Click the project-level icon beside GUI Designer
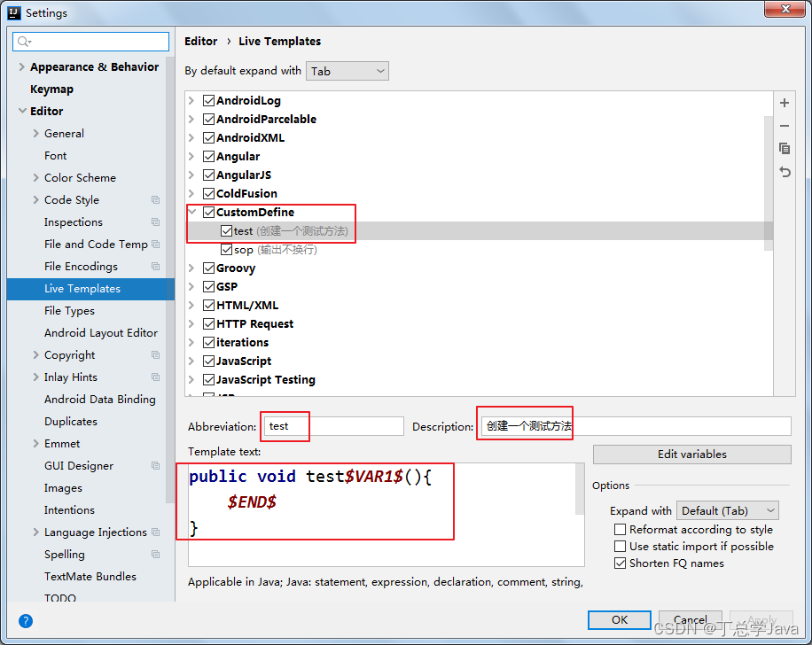812x645 pixels. (155, 466)
